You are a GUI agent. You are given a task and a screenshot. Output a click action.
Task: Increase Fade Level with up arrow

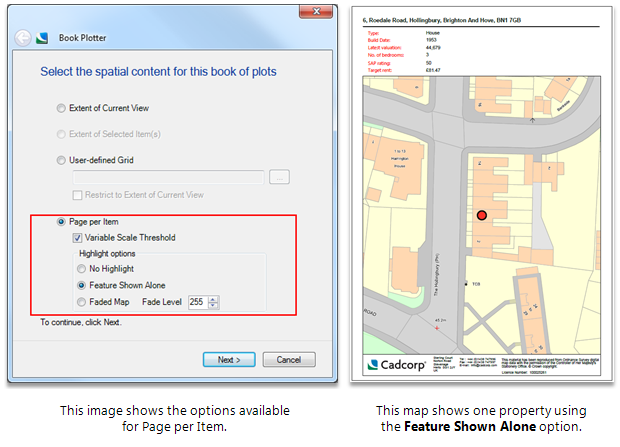(214, 299)
